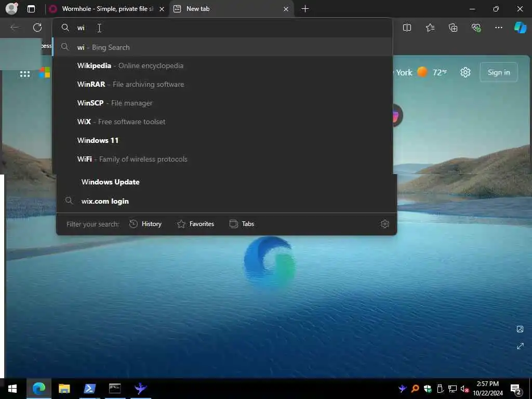The height and width of the screenshot is (399, 532).
Task: Open new tab page settings gear
Action: 465,72
